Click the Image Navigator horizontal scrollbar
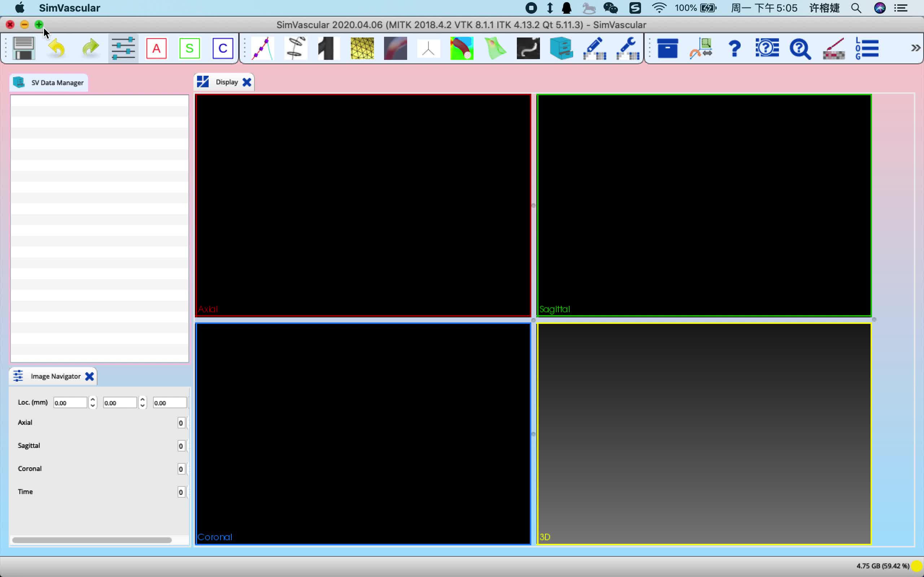 [92, 540]
